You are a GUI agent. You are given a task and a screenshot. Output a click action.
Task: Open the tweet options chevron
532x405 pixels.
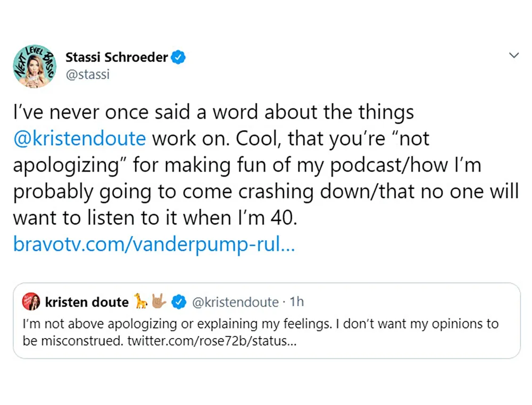click(514, 55)
